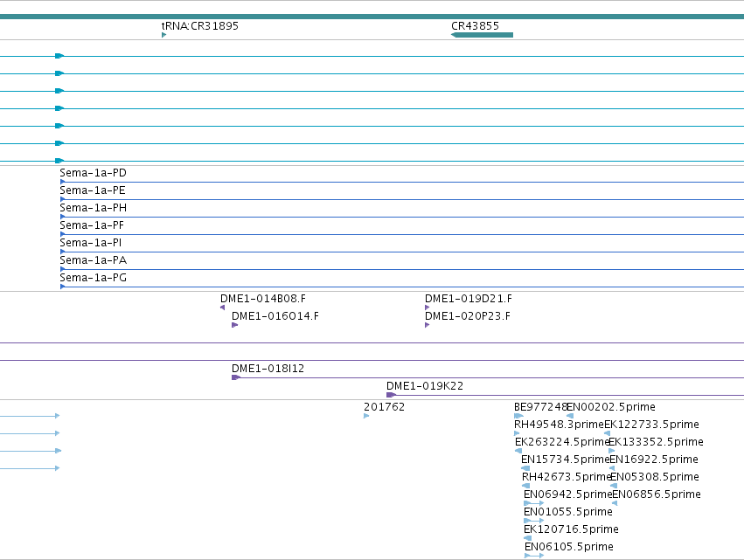Select the EK122733.5prime arrow glyph
The height and width of the screenshot is (560, 744).
click(x=607, y=433)
